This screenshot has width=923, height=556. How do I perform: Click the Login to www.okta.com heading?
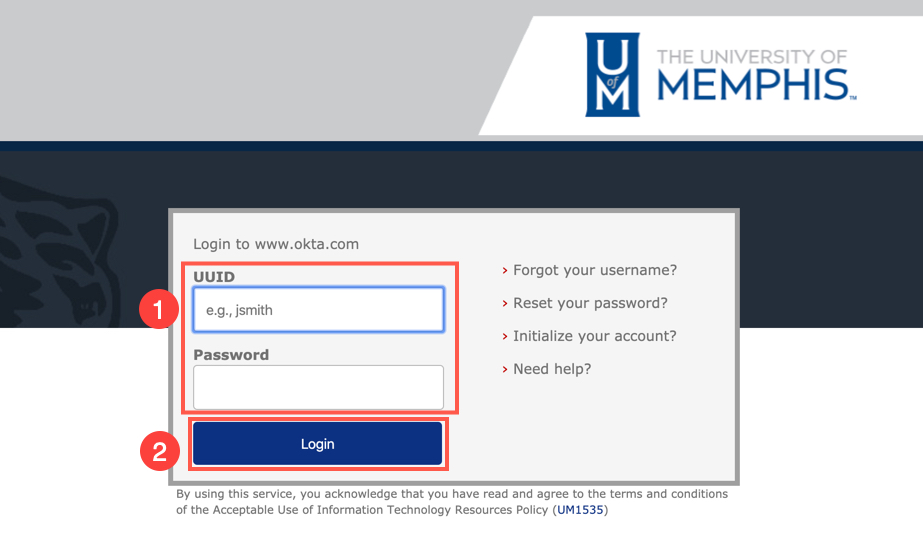[275, 244]
